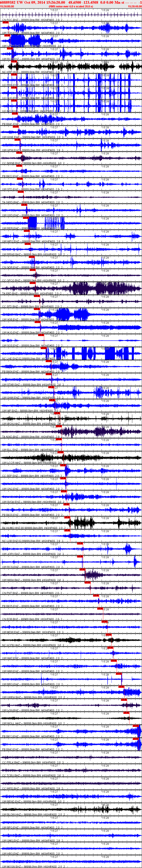142x868 pixels.
Task: Click the start time 15:26:00.00 label
Action: (x=7, y=6)
